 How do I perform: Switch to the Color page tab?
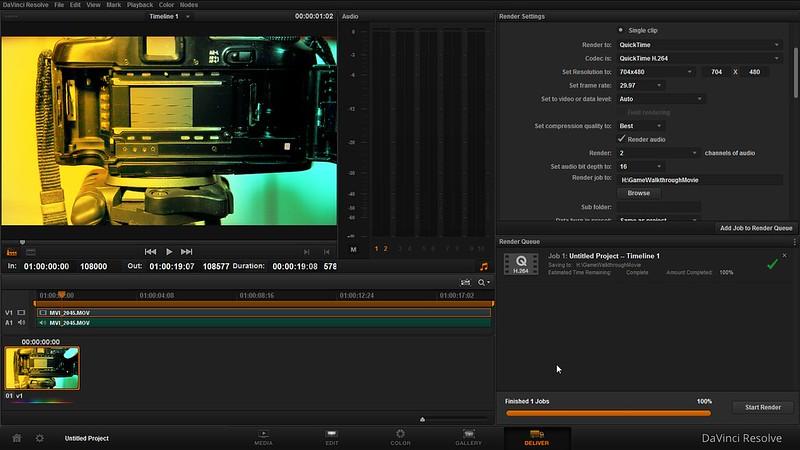400,438
